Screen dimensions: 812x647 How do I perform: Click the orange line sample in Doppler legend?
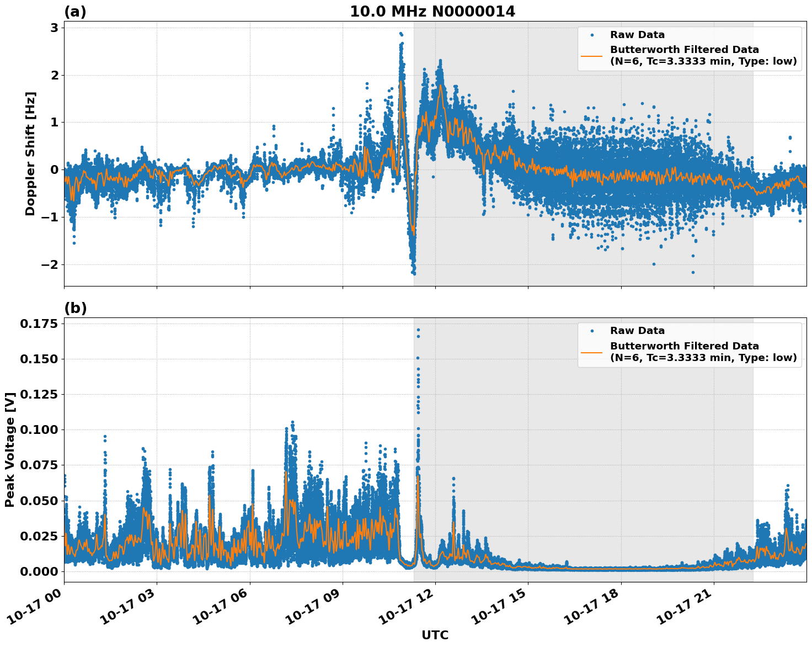[x=592, y=56]
